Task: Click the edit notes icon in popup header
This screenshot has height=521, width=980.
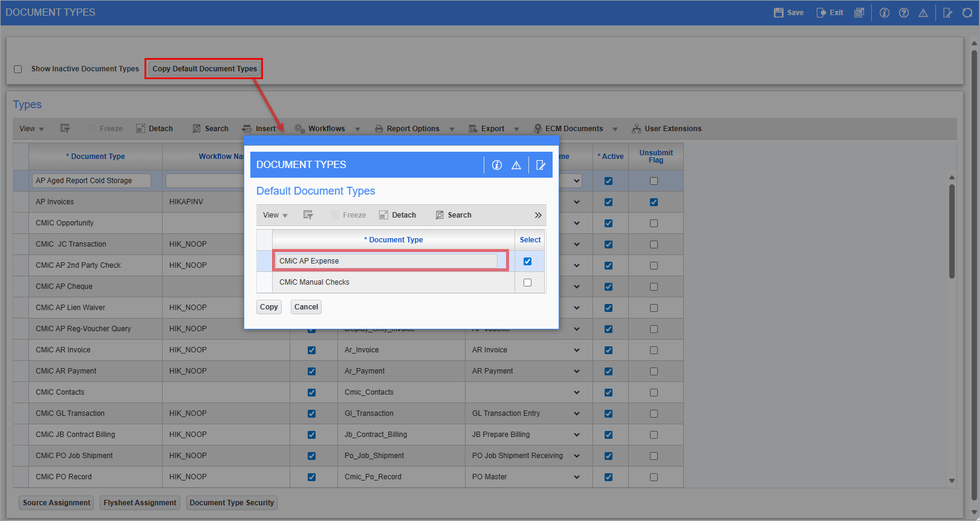Action: click(540, 165)
